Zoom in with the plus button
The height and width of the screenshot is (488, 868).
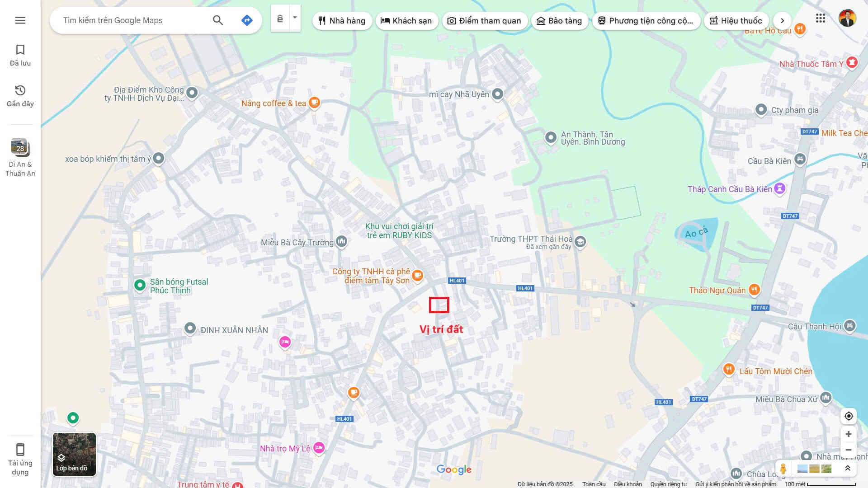pos(849,434)
